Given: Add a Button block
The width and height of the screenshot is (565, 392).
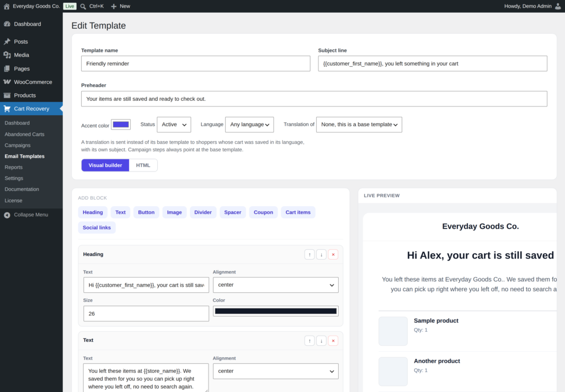Looking at the screenshot, I should click(146, 212).
